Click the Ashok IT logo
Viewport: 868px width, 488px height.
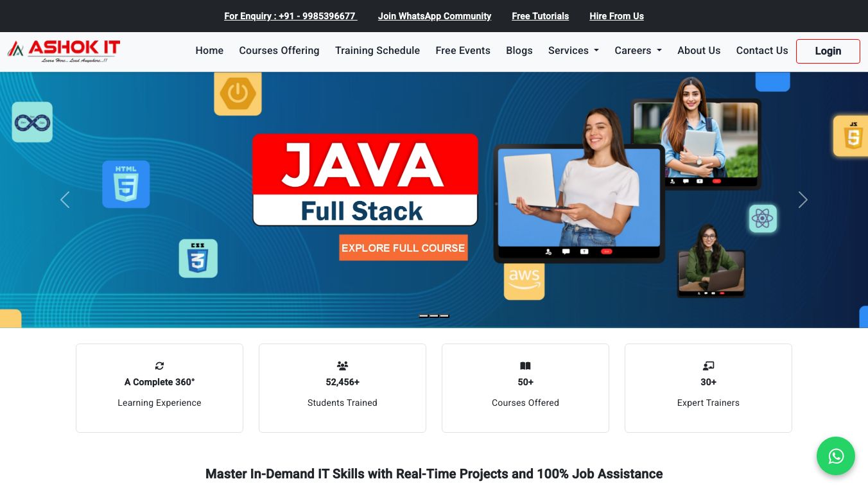pos(64,51)
